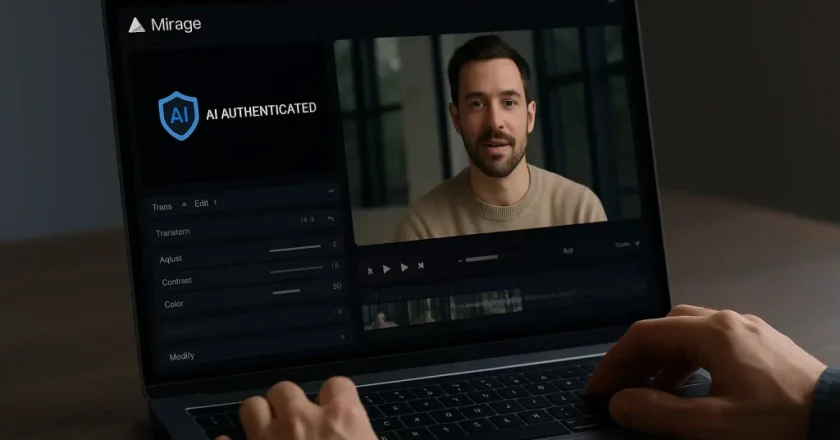The width and height of the screenshot is (840, 440).
Task: Click the Mirage triangle logo icon
Action: (x=137, y=25)
